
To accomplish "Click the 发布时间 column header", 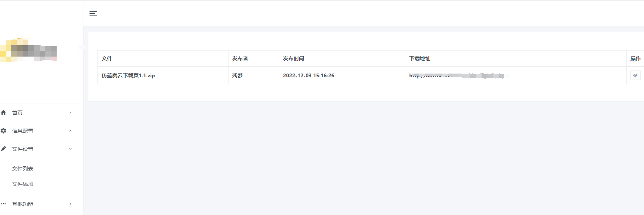I will 293,58.
